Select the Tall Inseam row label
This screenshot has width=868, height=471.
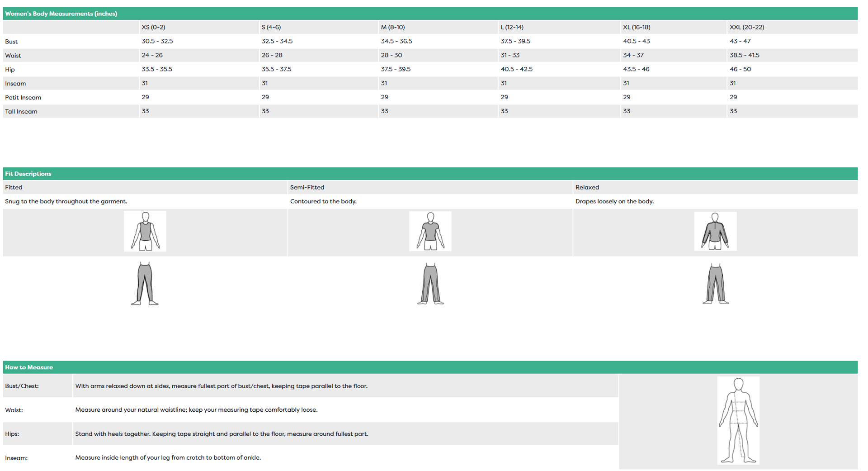[21, 111]
